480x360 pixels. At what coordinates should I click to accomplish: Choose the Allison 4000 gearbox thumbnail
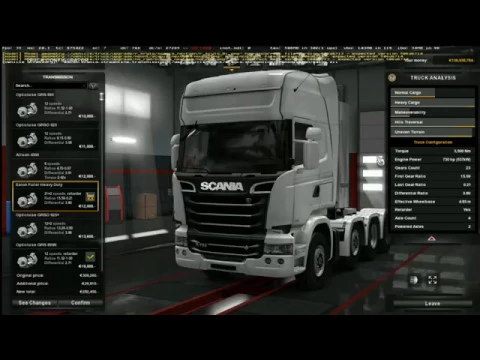click(x=27, y=170)
